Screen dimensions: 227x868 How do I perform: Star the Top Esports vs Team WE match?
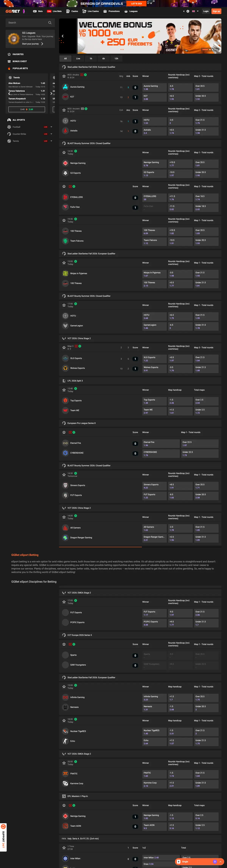click(64, 390)
